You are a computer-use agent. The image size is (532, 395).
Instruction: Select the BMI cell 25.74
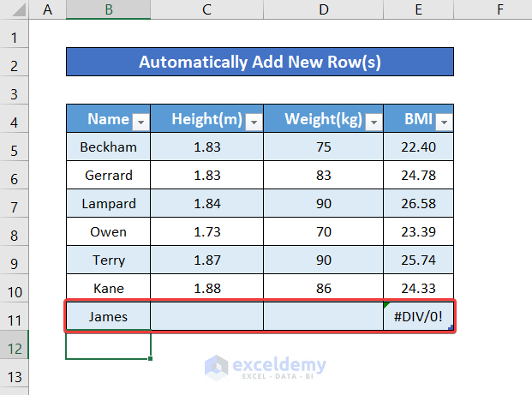[419, 260]
